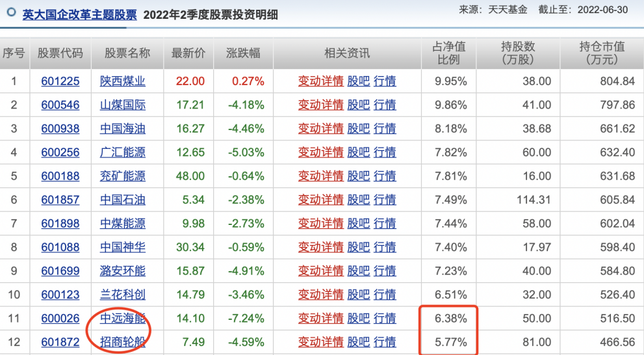Open the 兰花科创 stock name link
The image size is (644, 355).
(x=122, y=295)
